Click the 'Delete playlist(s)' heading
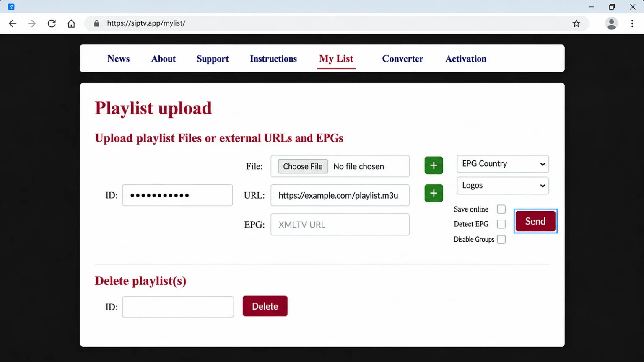Screen dimensions: 644x362 tap(140, 281)
